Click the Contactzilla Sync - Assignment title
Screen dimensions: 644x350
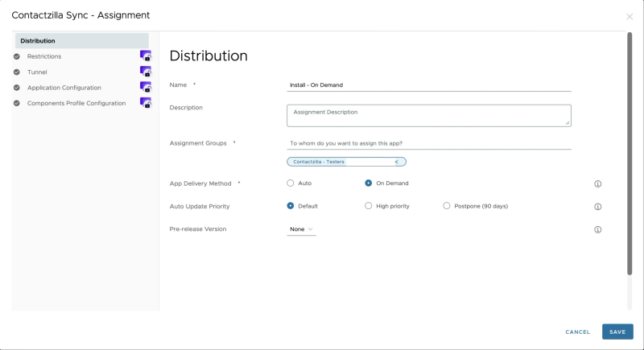[80, 15]
